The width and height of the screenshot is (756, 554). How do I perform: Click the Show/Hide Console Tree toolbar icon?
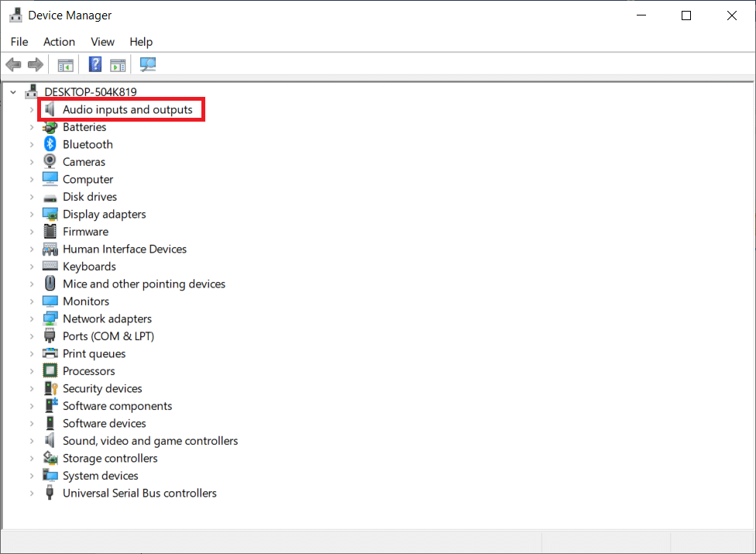(x=66, y=64)
